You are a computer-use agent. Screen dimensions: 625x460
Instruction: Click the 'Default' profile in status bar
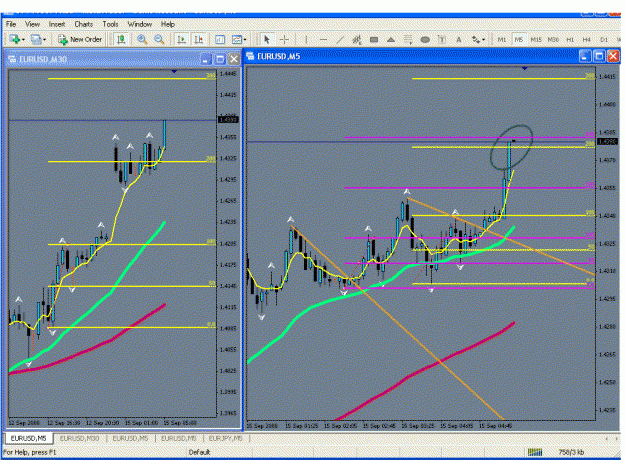(x=199, y=452)
